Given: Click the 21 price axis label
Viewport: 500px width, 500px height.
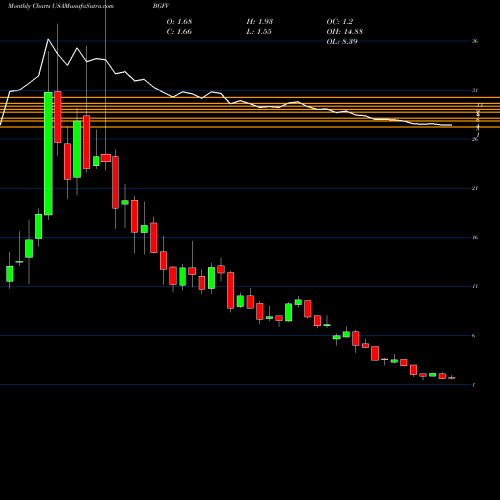Looking at the screenshot, I should [x=475, y=188].
